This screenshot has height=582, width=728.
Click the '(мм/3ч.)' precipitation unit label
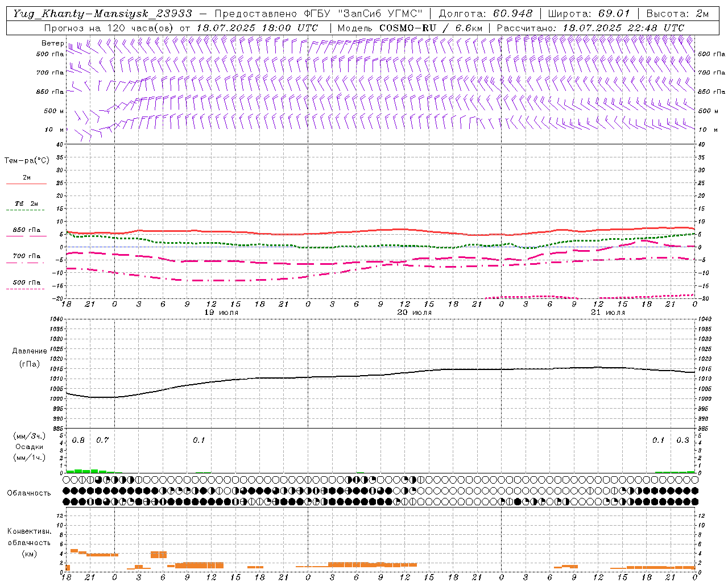coord(30,436)
